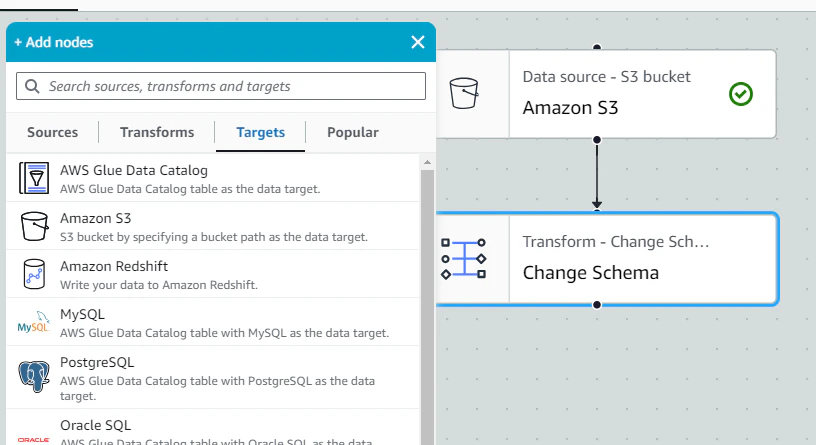Click the magnifier icon in search box
The height and width of the screenshot is (445, 816).
point(32,86)
